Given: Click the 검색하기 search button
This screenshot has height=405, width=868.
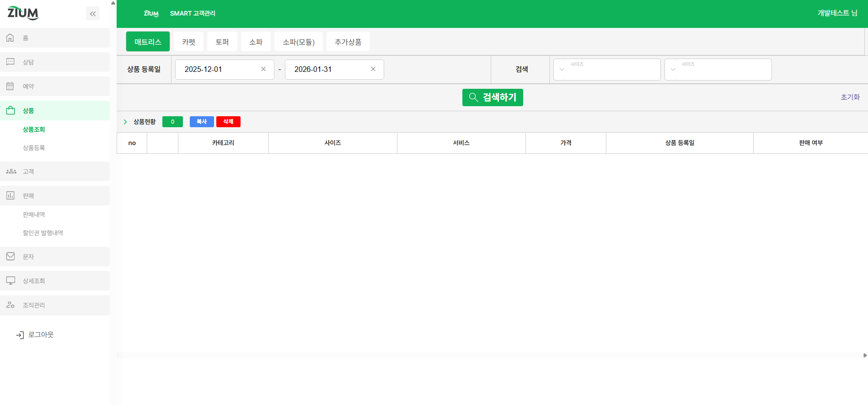Looking at the screenshot, I should [493, 97].
